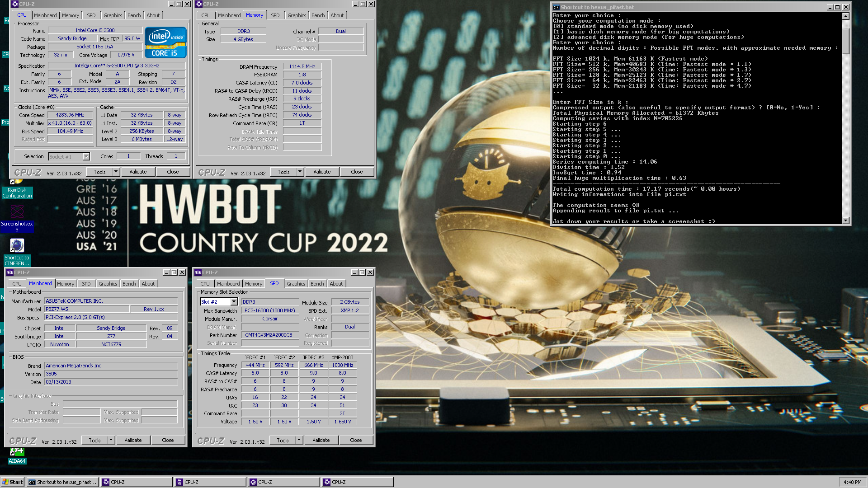Open CPU tab in the SPD CPU-Z window
868x488 pixels.
[205, 284]
